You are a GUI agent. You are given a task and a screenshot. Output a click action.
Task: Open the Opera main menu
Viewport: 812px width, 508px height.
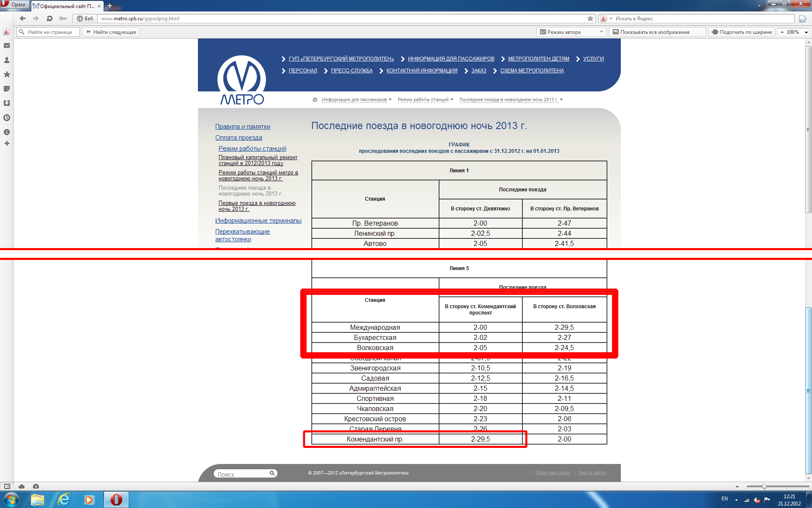14,5
